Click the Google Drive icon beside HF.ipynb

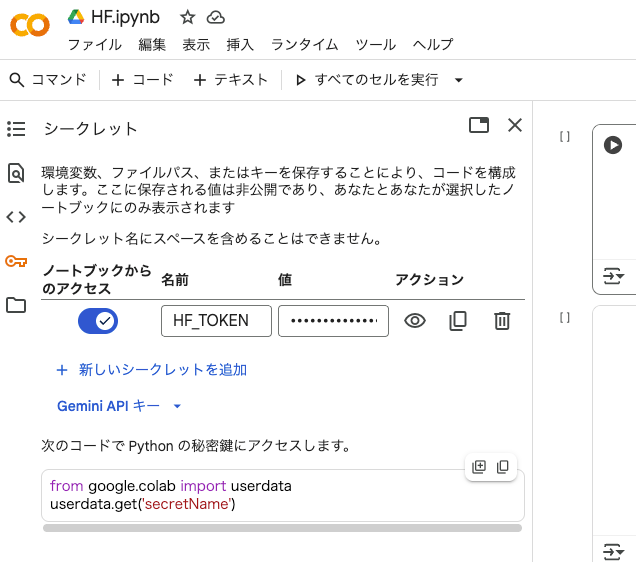[x=76, y=17]
